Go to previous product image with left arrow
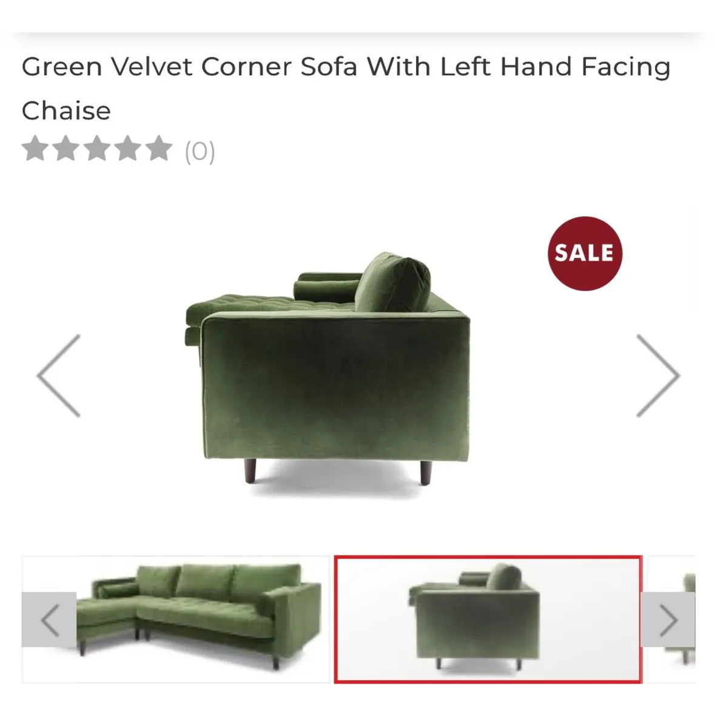Viewport: 717px width, 728px height. [59, 376]
